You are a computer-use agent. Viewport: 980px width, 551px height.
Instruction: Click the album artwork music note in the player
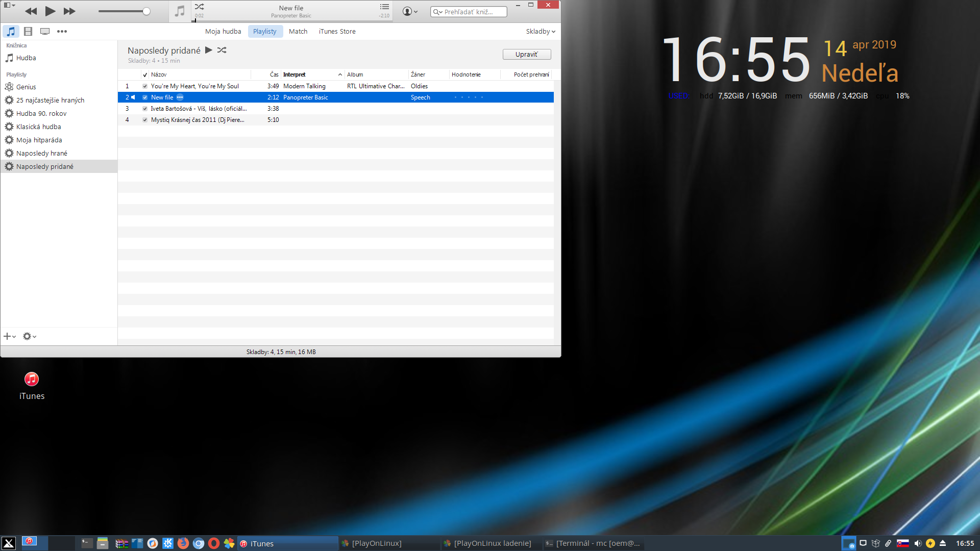pos(180,11)
